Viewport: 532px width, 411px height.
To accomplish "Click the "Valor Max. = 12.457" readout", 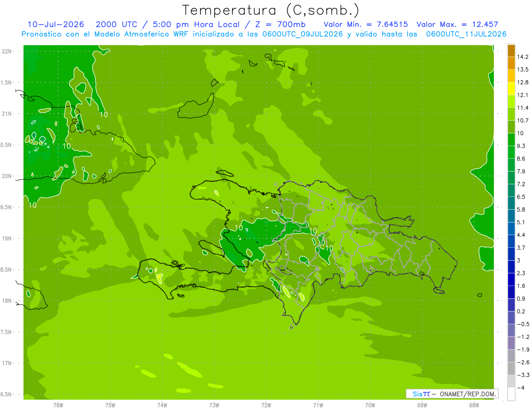I will (458, 24).
